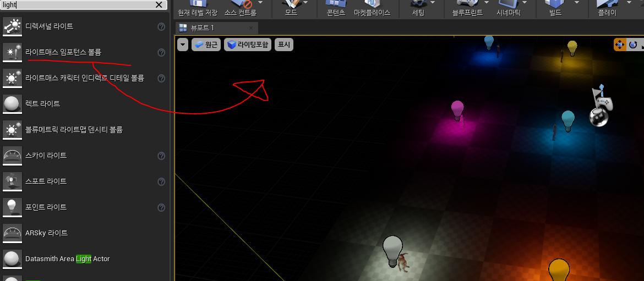Viewport: 644px width, 281px height.
Task: Select the white point light bulb in viewport
Action: click(x=393, y=251)
